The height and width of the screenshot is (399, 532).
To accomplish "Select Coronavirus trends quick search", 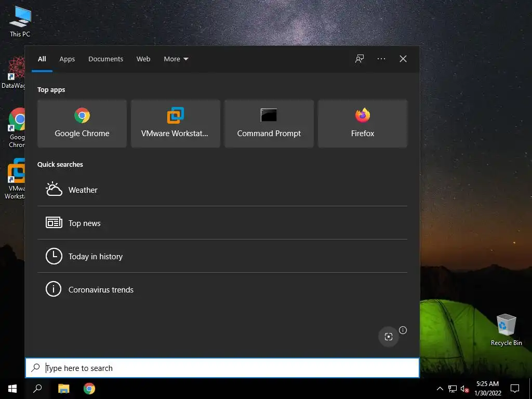I will [x=222, y=289].
